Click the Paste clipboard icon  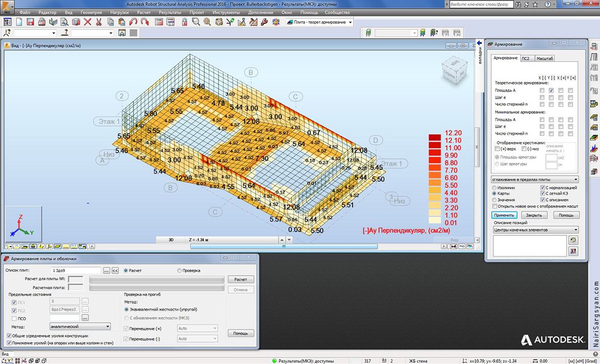click(x=122, y=22)
